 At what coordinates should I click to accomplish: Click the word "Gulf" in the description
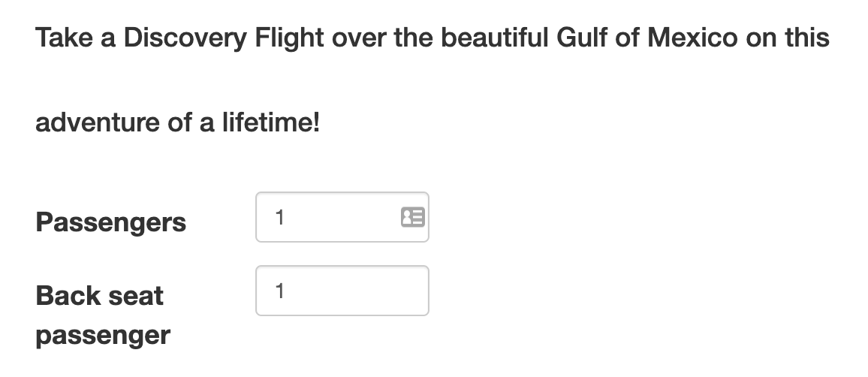[x=581, y=38]
